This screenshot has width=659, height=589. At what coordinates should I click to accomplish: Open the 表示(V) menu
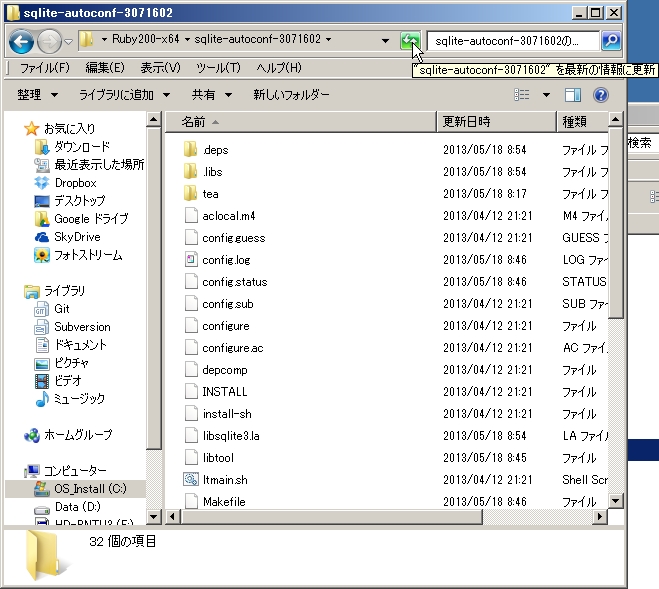pos(160,68)
